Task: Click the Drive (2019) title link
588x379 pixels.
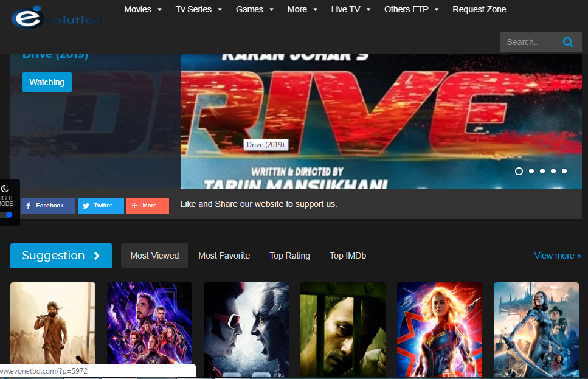Action: 55,56
